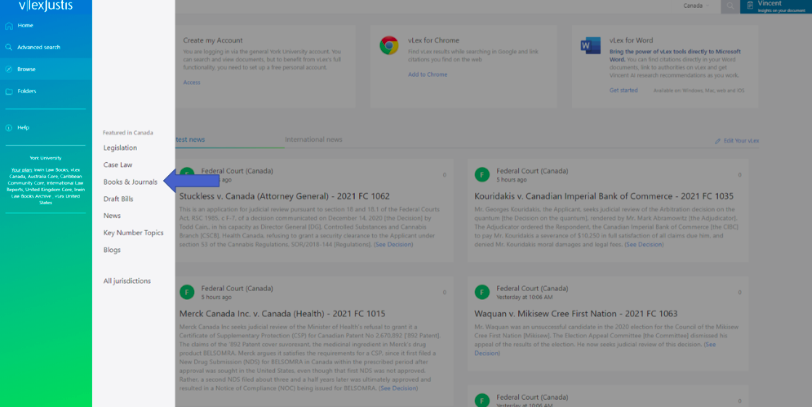
Task: Click the Create my Account heading
Action: (x=213, y=40)
